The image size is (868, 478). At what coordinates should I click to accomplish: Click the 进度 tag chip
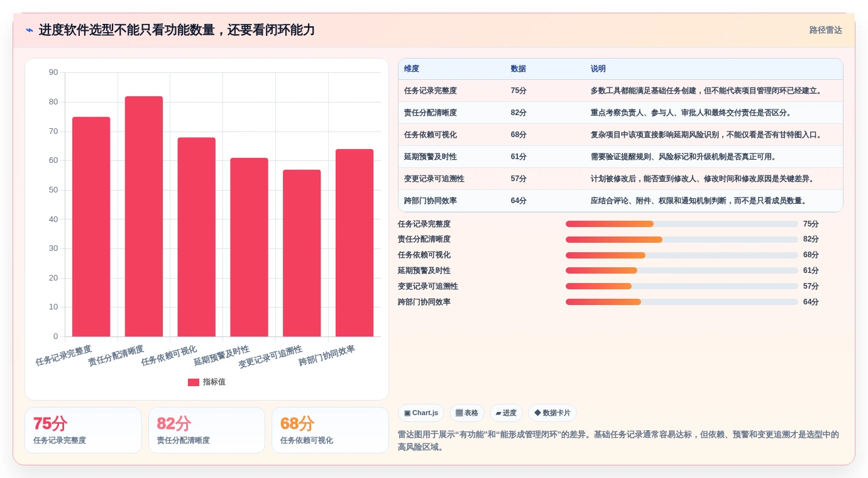tap(506, 413)
